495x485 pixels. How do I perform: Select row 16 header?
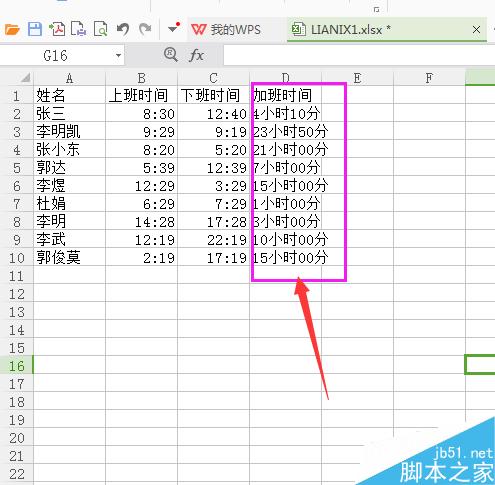coord(17,366)
